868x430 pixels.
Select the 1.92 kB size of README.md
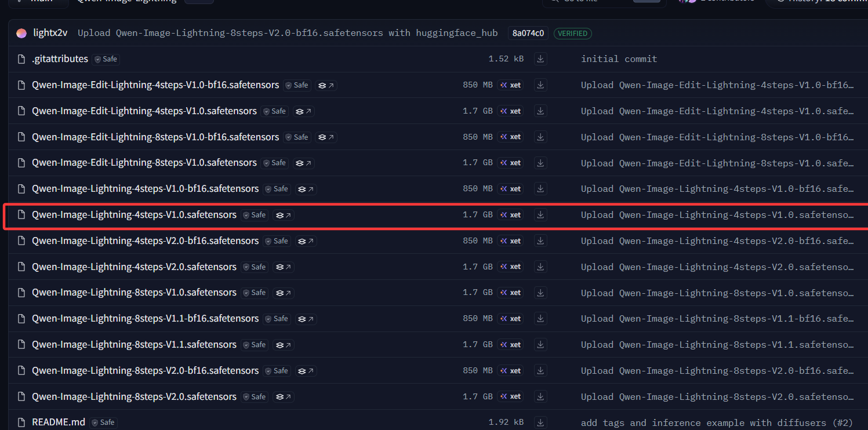click(x=506, y=422)
